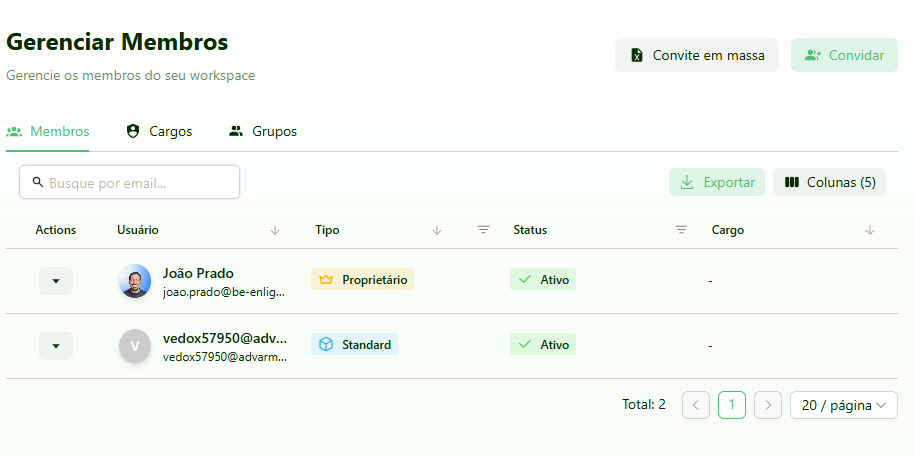Click the Standard cube badge

coord(354,344)
